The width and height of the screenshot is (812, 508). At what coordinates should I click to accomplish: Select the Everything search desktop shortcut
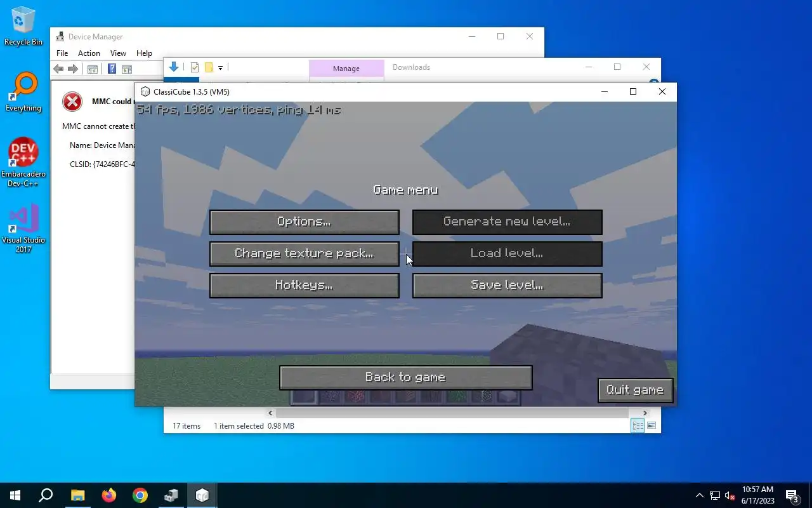(x=23, y=92)
